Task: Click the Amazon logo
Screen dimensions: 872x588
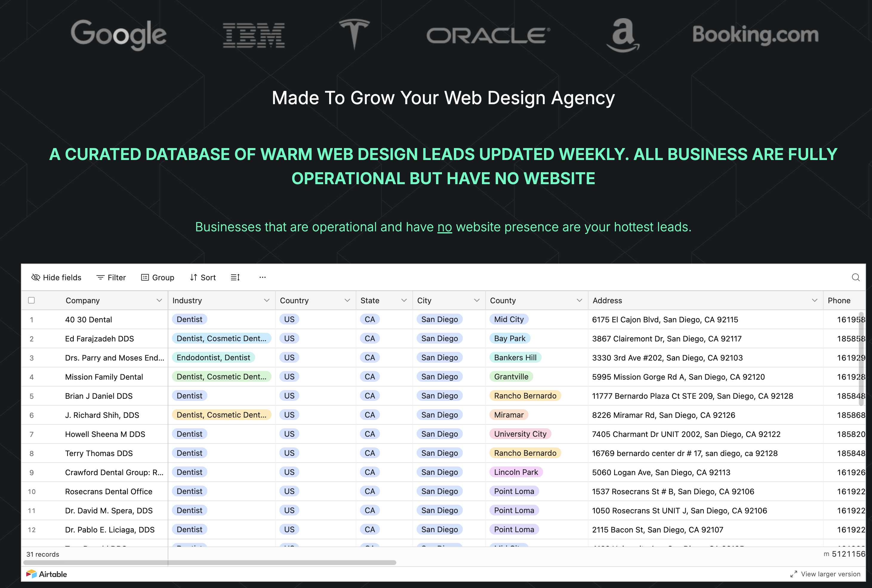Action: [x=623, y=35]
